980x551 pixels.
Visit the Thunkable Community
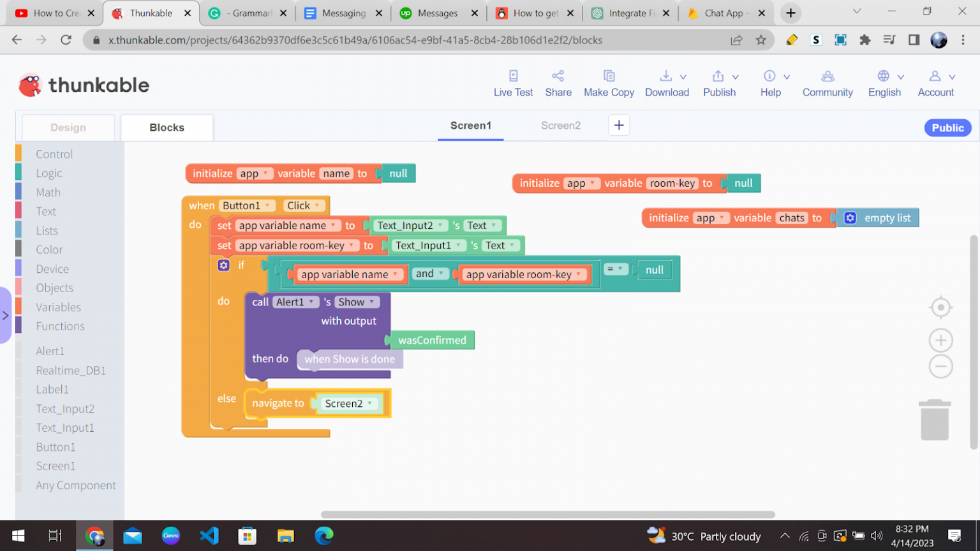pyautogui.click(x=828, y=83)
